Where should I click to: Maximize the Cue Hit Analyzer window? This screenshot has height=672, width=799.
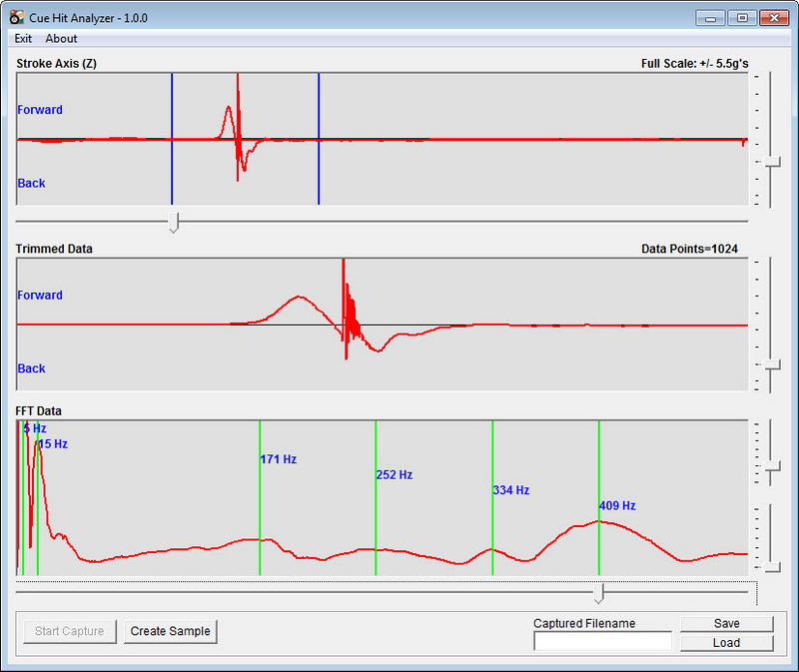point(741,17)
